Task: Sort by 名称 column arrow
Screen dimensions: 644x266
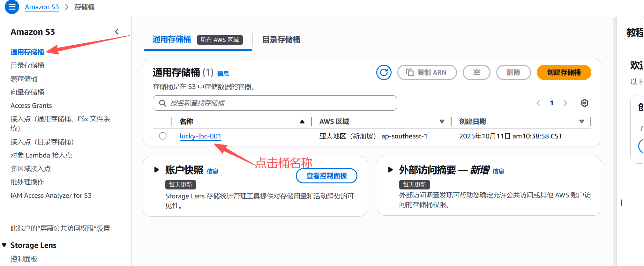Action: click(x=302, y=122)
